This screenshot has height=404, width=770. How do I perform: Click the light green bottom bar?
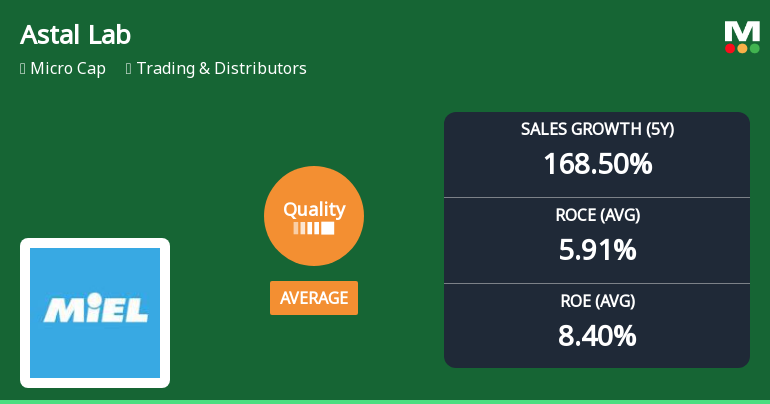click(385, 401)
